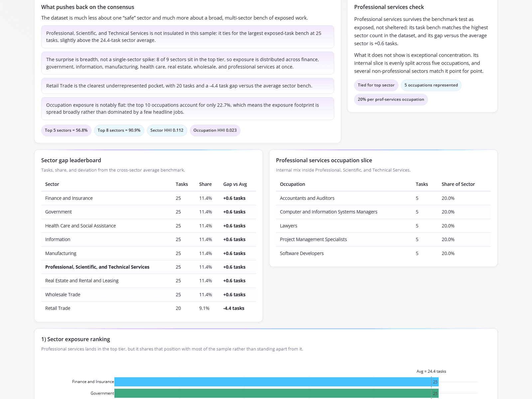Screen dimensions: 532x399
Task: Select the 'Occupation HHI 0.023' chip
Action: click(x=215, y=130)
